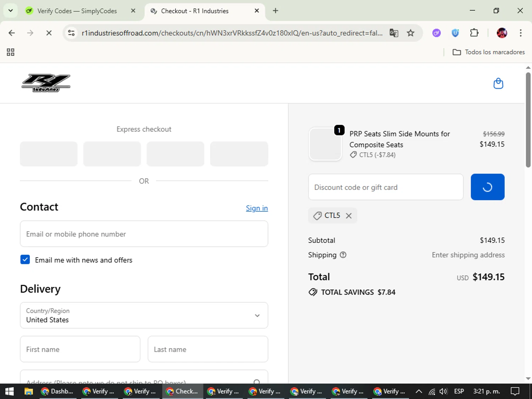Remove the CTL5 discount code tag
The height and width of the screenshot is (399, 532).
tap(349, 216)
